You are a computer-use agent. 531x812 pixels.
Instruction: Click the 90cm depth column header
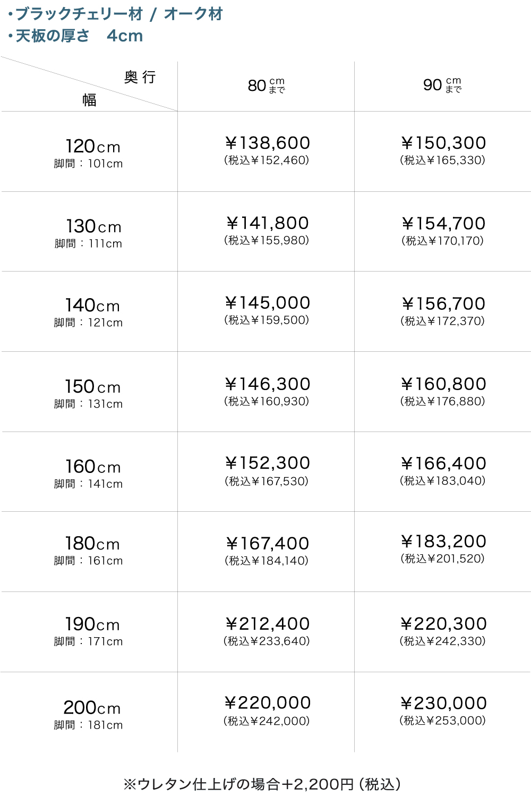pos(442,85)
